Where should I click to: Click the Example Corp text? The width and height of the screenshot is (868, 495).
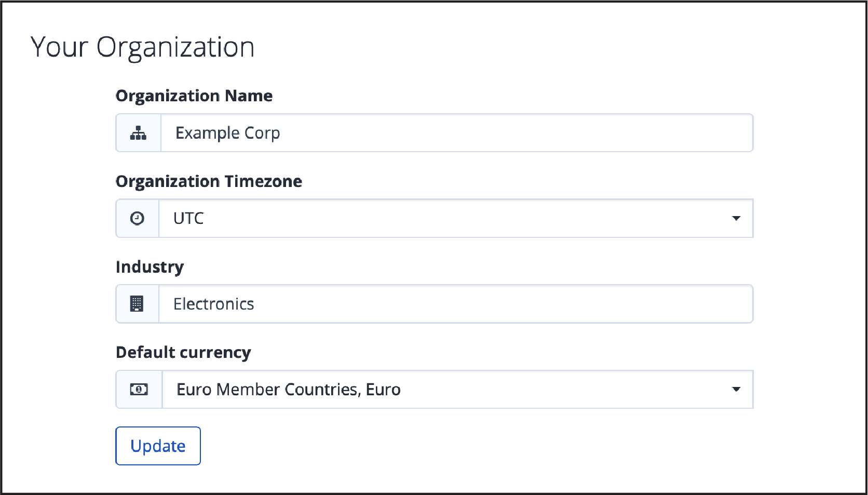pyautogui.click(x=227, y=133)
